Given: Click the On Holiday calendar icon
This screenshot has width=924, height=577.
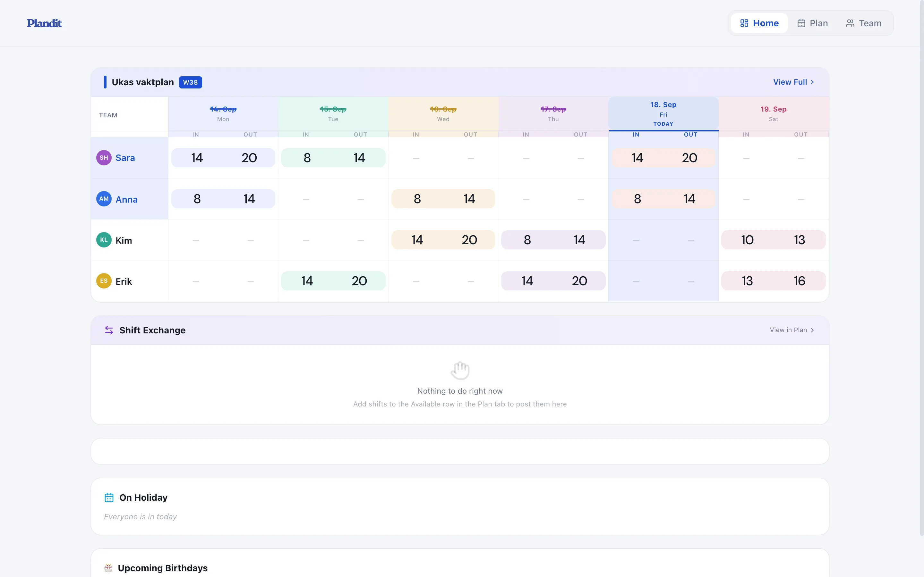Looking at the screenshot, I should 109,498.
